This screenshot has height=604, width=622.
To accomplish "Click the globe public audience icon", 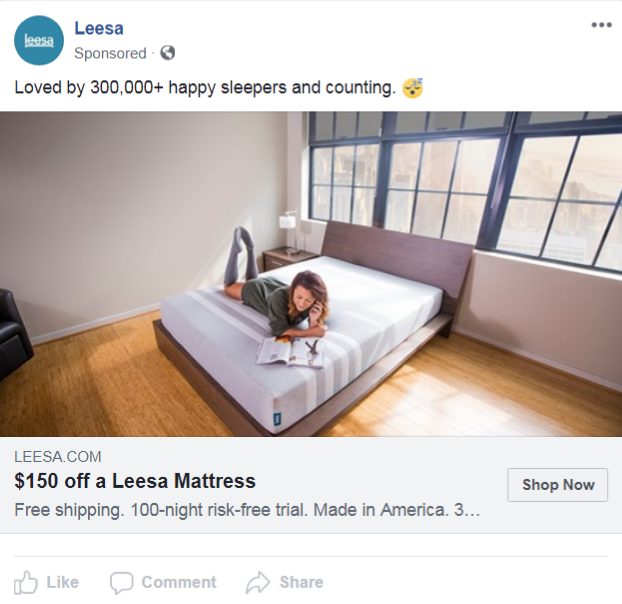I will 167,53.
